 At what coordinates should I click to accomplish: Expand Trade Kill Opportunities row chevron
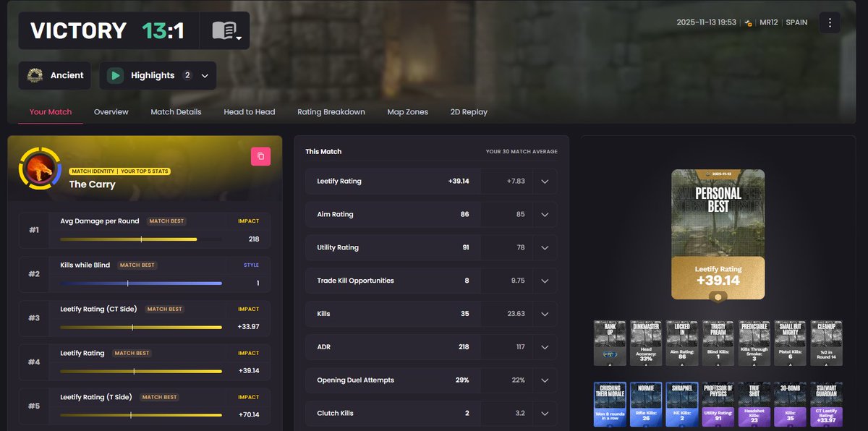pyautogui.click(x=545, y=281)
